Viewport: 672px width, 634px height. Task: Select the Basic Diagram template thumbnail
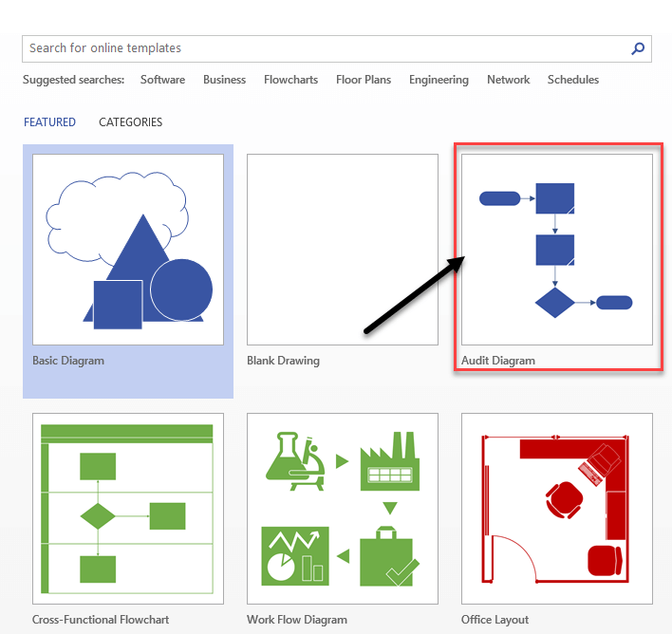pos(128,250)
